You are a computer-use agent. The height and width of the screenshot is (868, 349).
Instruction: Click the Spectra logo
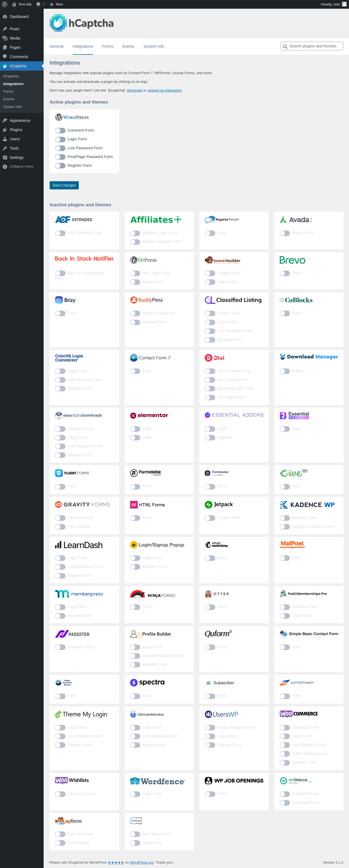[147, 682]
